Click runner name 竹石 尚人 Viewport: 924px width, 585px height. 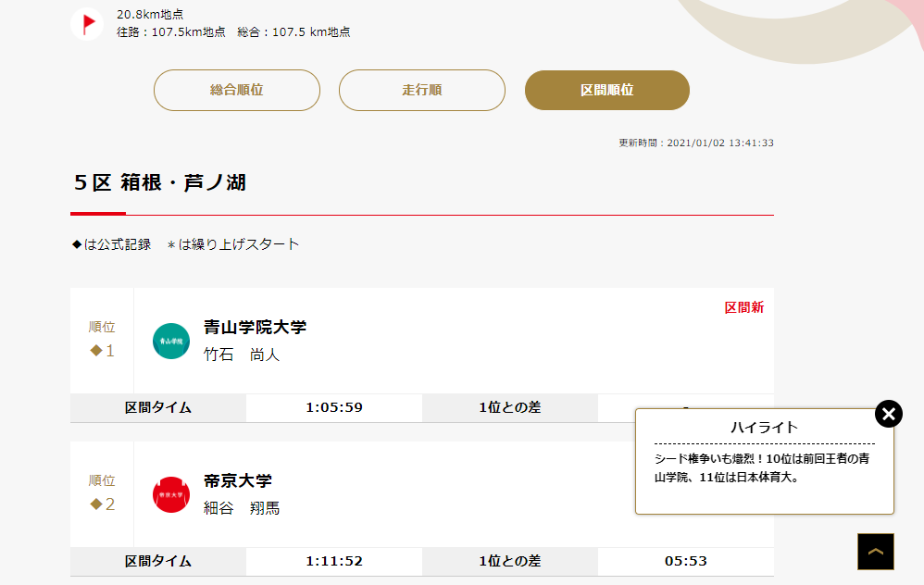tap(242, 355)
